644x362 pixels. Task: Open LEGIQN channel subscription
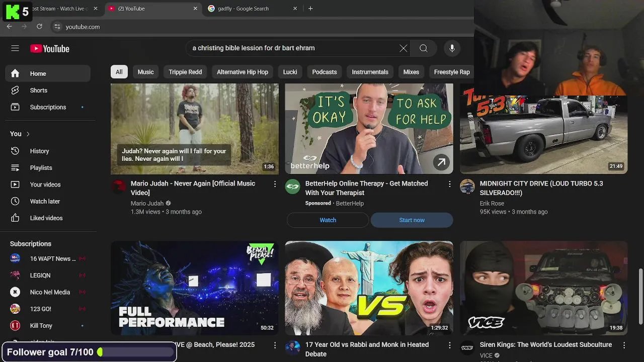point(48,276)
